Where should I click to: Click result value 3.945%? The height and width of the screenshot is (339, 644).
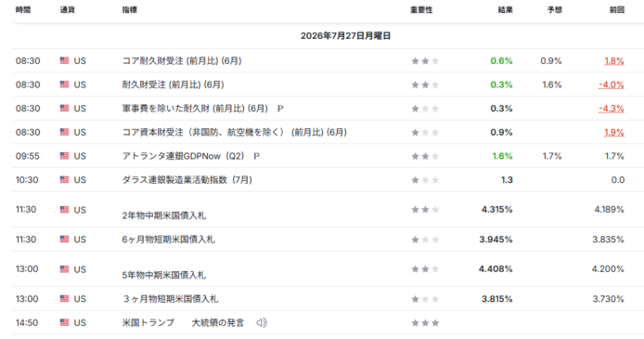point(496,240)
